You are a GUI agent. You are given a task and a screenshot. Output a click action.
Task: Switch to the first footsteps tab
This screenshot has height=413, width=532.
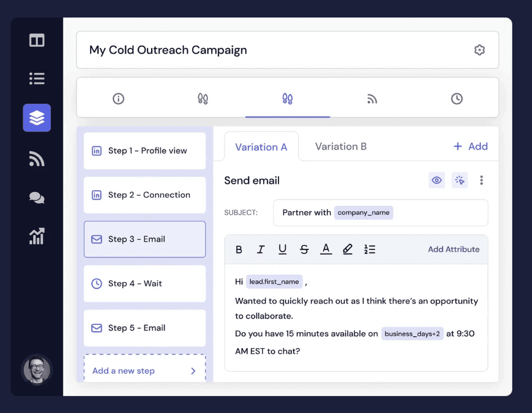[203, 99]
